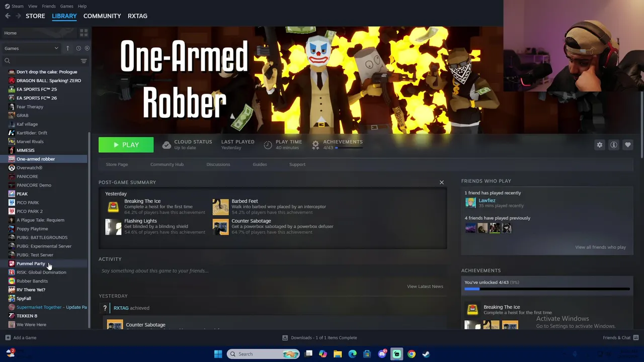Click the achievements progress bar
644x362 pixels.
[x=547, y=289]
